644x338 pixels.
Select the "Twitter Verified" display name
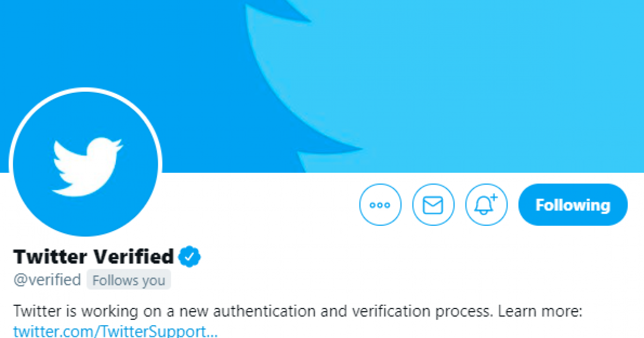93,256
